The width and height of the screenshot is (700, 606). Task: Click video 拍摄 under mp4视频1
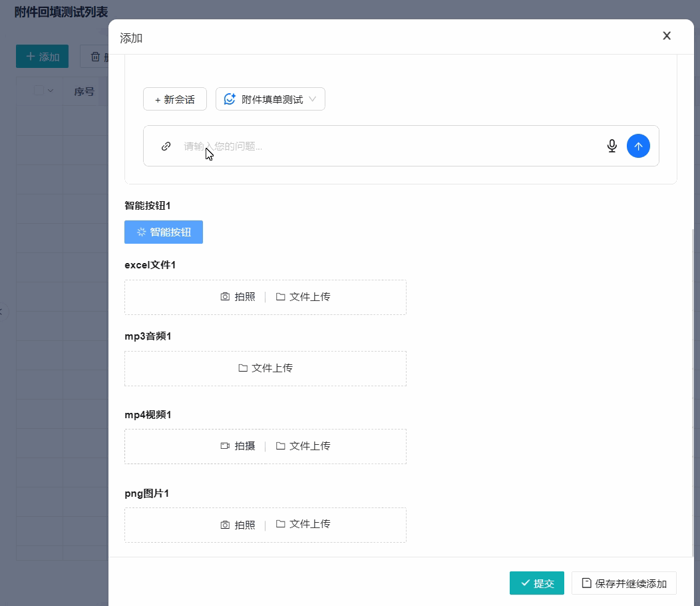[238, 446]
